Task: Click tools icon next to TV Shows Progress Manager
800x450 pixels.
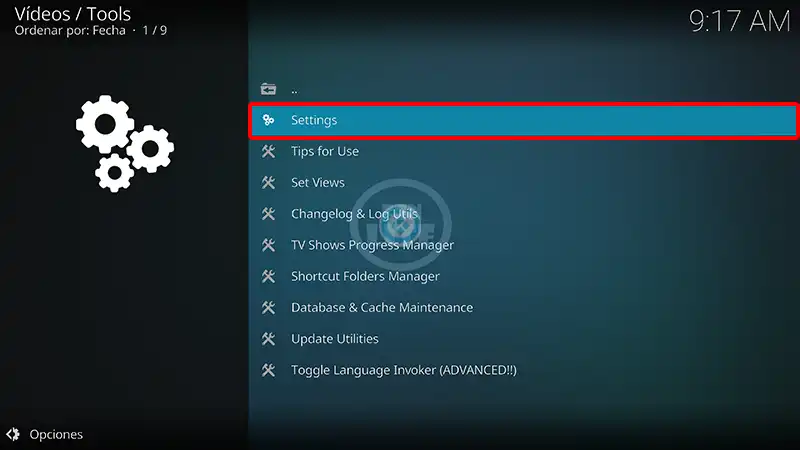Action: click(x=268, y=245)
